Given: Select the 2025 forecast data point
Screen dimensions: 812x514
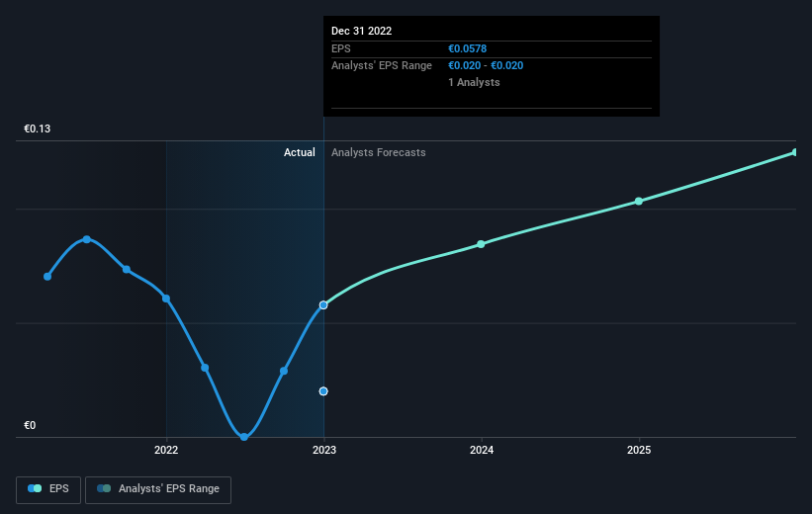Looking at the screenshot, I should click(639, 201).
